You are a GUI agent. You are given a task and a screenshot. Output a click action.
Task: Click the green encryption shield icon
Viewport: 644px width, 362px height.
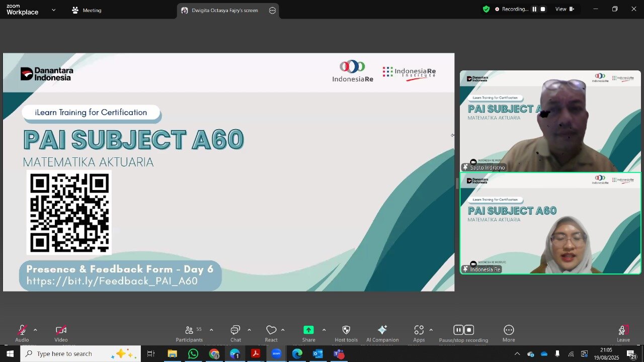(x=486, y=9)
